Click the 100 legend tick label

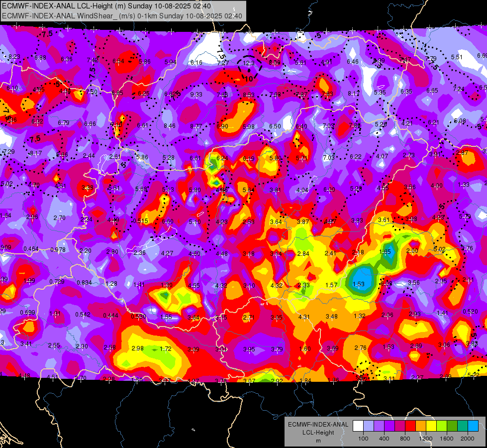point(363,439)
